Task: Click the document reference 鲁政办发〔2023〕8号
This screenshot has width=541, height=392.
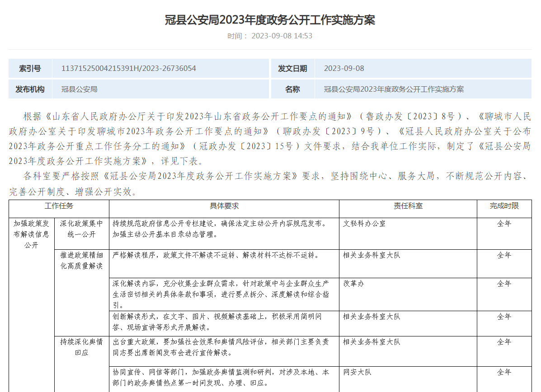Action: [410, 117]
